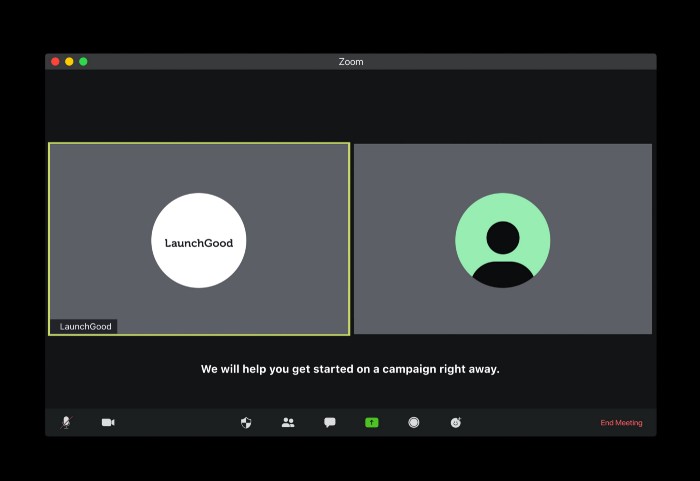Click the green Share Screen icon
This screenshot has width=700, height=481.
click(x=372, y=422)
